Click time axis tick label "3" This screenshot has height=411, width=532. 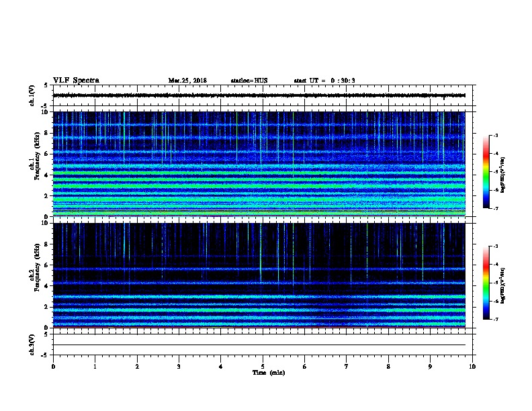[x=179, y=367]
